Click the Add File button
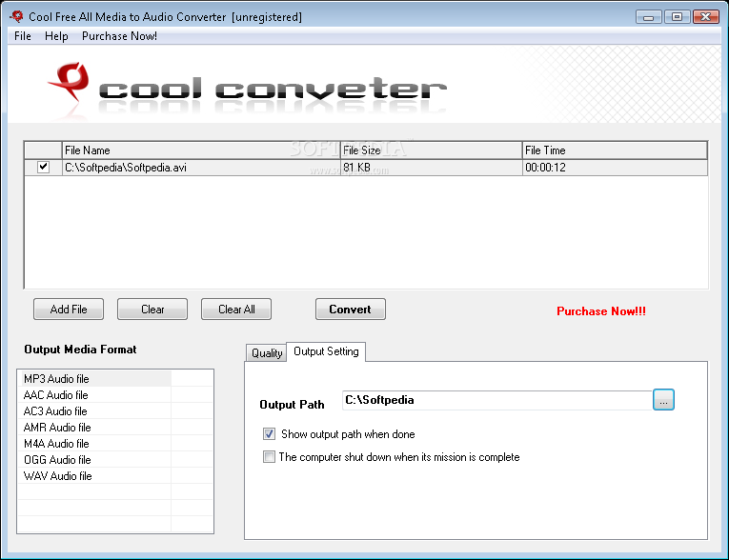Viewport: 729px width, 560px height. (x=69, y=309)
